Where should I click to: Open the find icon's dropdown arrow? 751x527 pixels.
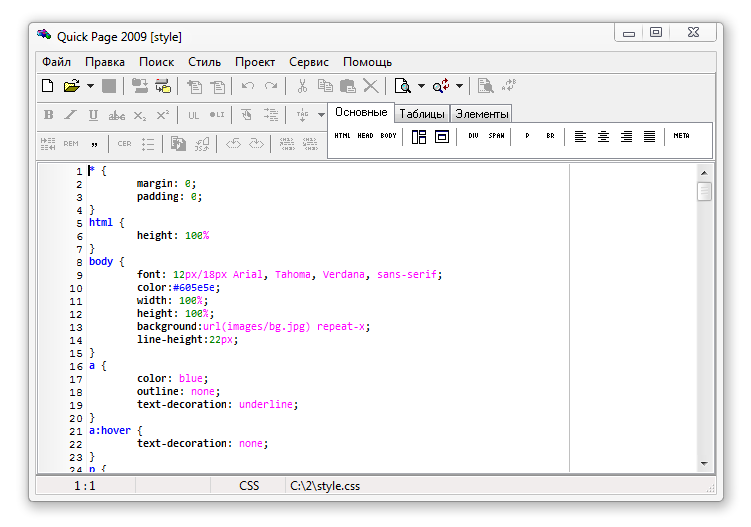pyautogui.click(x=421, y=86)
